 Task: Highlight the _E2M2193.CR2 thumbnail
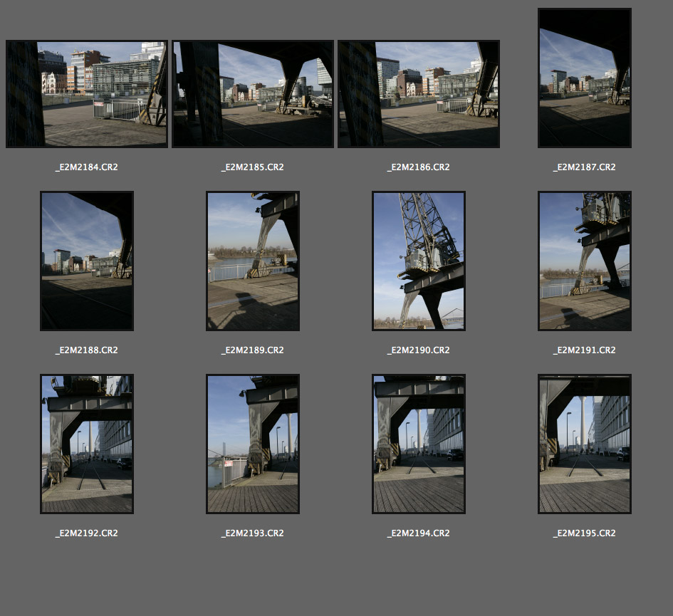tap(253, 444)
